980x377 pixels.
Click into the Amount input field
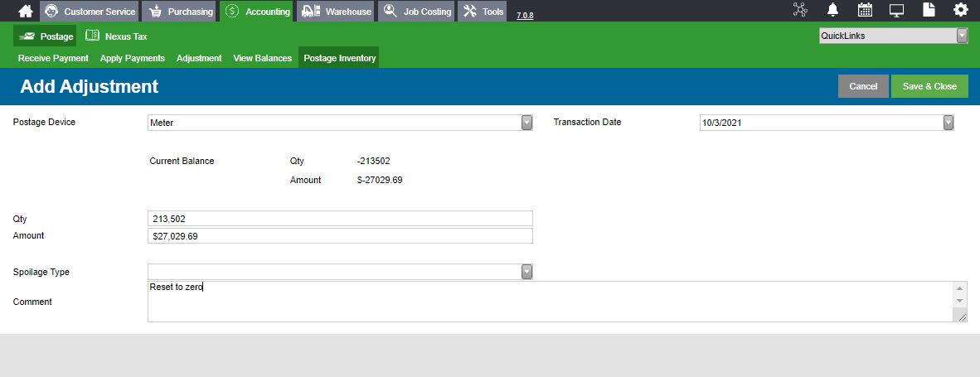340,236
